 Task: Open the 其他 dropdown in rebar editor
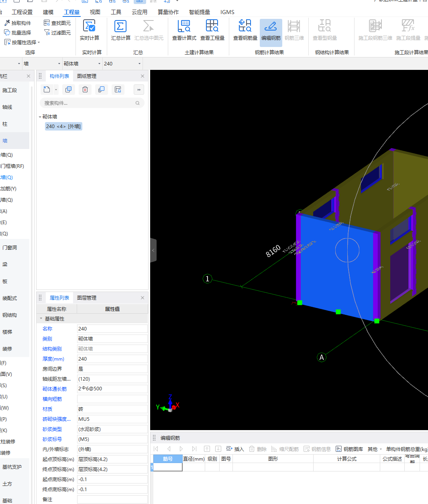[x=375, y=449]
